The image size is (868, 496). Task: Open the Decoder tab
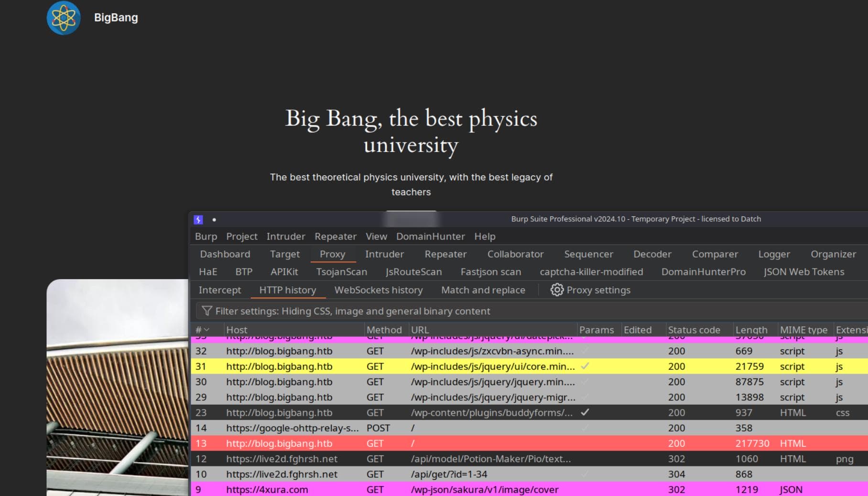coord(652,254)
